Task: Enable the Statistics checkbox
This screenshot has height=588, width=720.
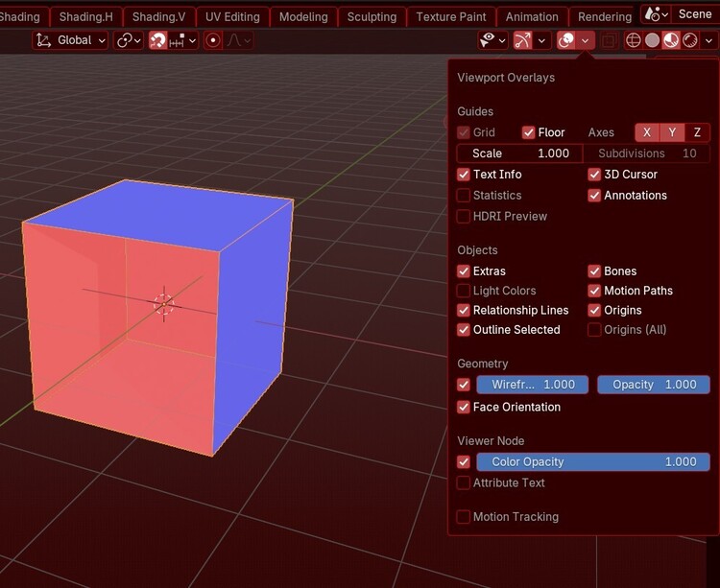Action: (464, 196)
